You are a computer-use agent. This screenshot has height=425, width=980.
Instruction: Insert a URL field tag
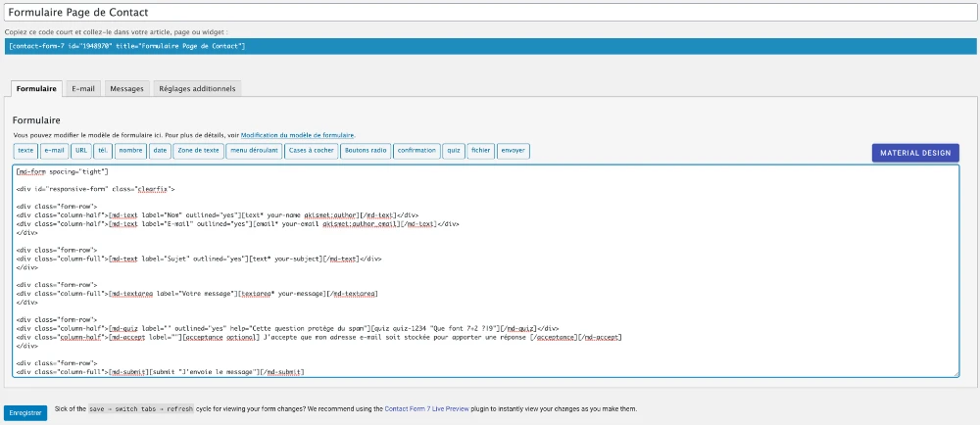[81, 151]
